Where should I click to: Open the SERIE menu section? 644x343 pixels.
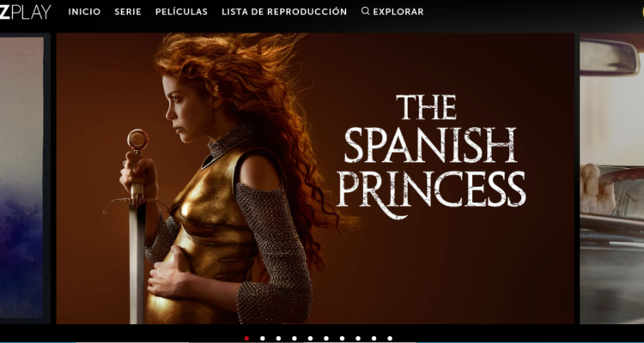coord(128,12)
